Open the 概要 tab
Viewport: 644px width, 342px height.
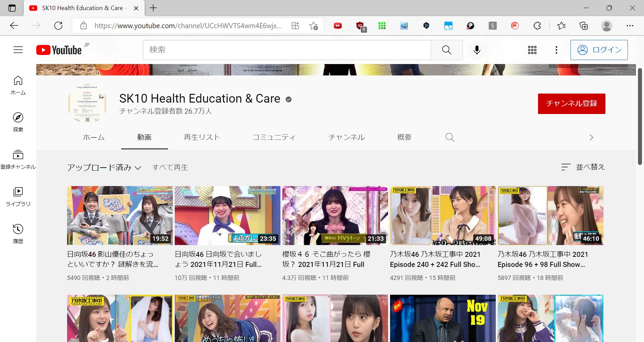[x=404, y=137]
